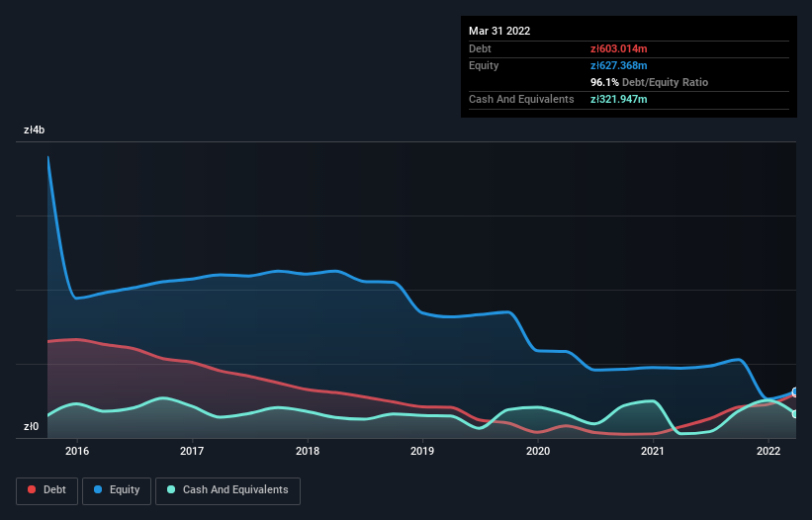This screenshot has height=520, width=812.
Task: Click the zł321.947m cash value
Action: (x=619, y=99)
